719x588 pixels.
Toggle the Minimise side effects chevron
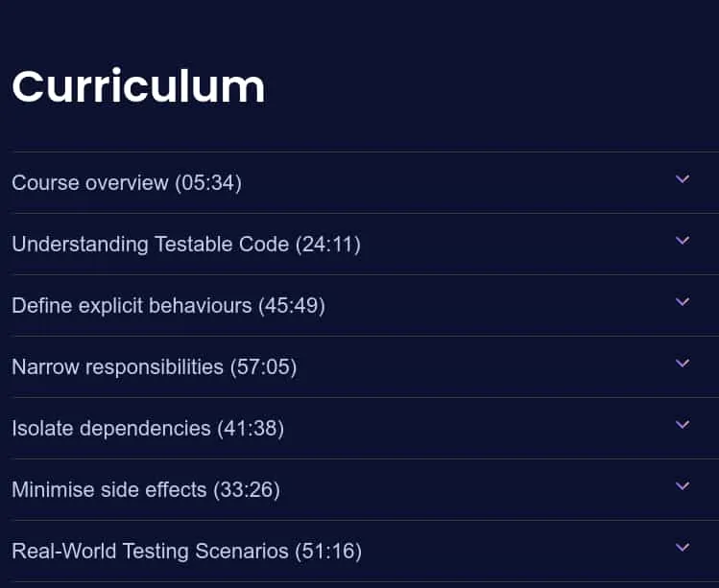683,485
